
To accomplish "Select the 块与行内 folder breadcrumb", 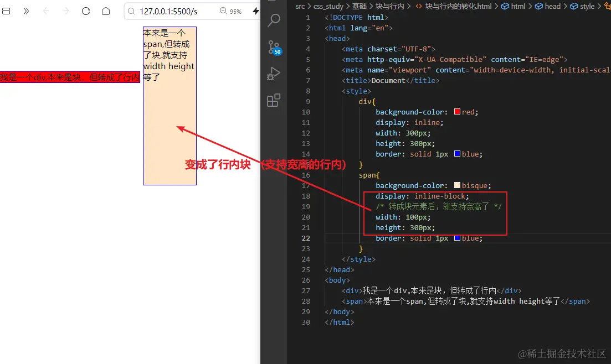I will coord(389,6).
